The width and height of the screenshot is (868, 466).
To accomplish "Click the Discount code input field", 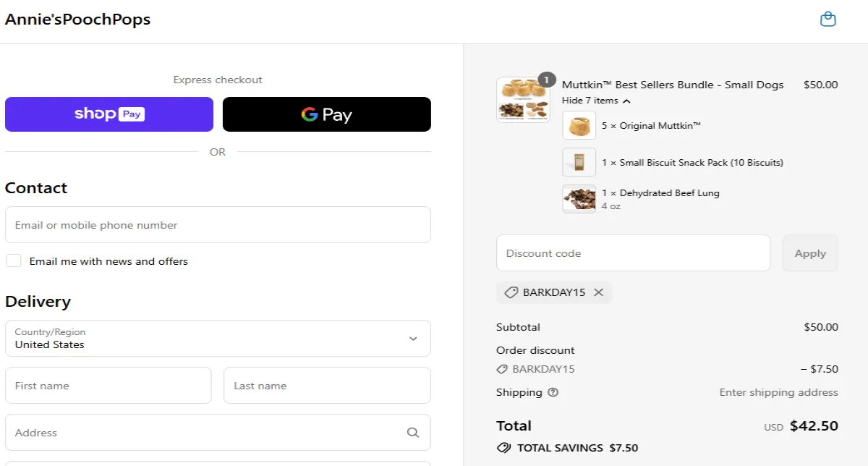I will (633, 253).
